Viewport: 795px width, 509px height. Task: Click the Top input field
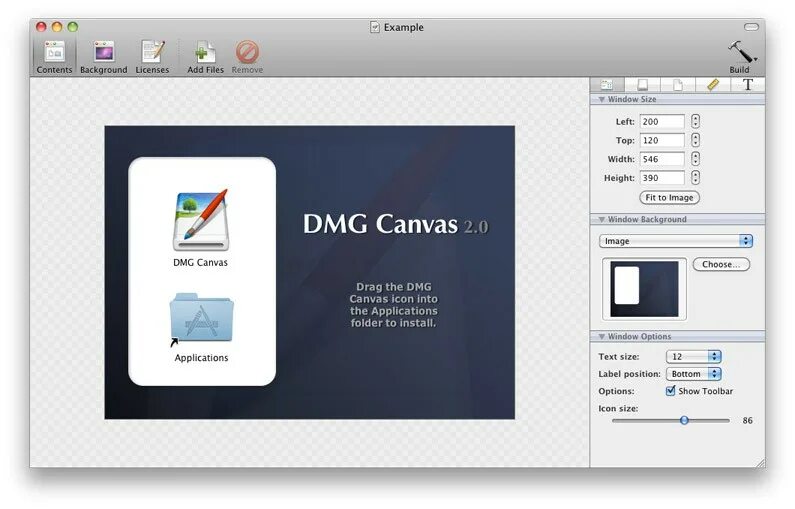pyautogui.click(x=662, y=140)
